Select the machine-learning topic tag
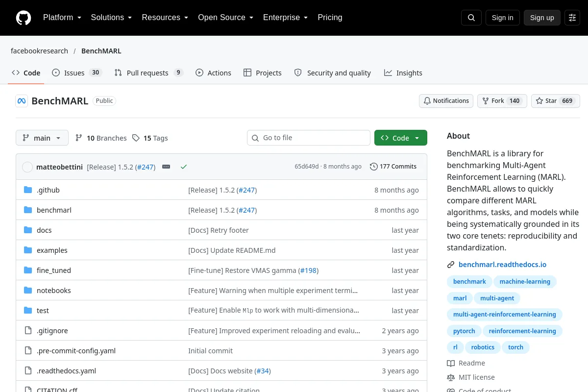 pyautogui.click(x=525, y=282)
